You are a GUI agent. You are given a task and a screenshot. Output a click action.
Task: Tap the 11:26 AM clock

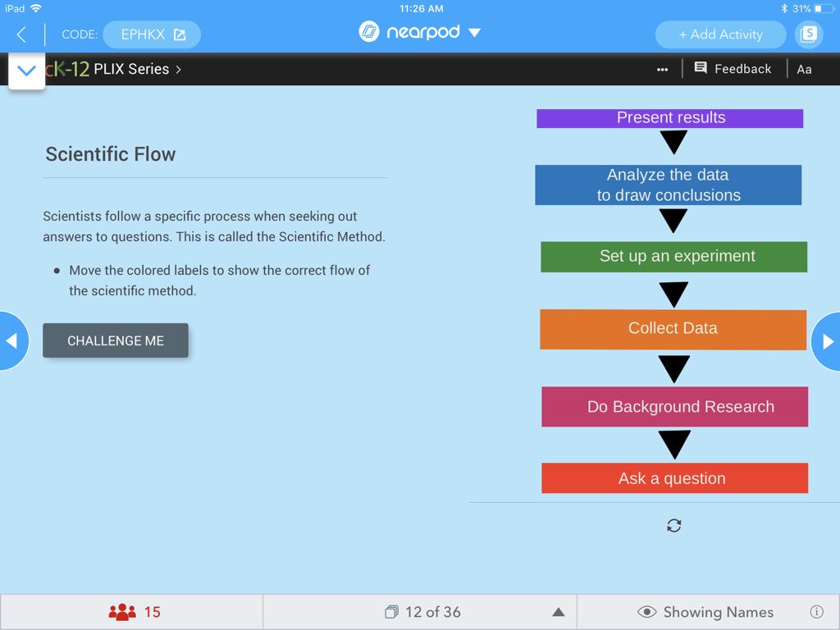421,8
